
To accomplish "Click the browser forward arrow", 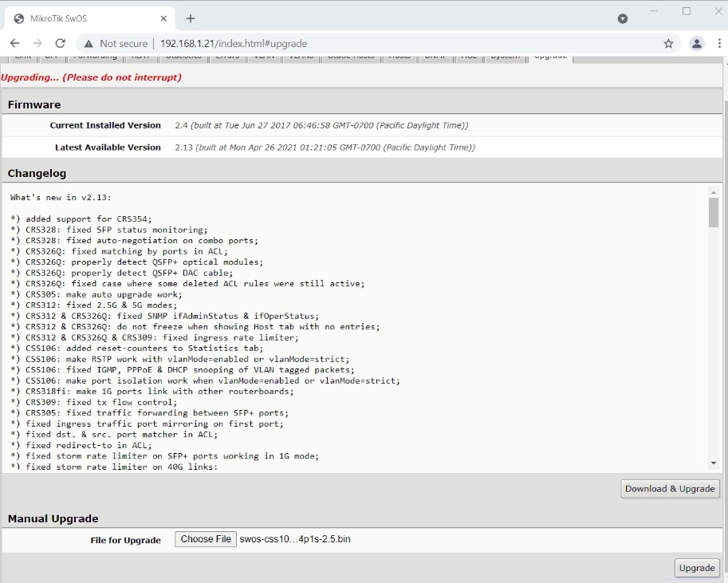I will click(37, 43).
